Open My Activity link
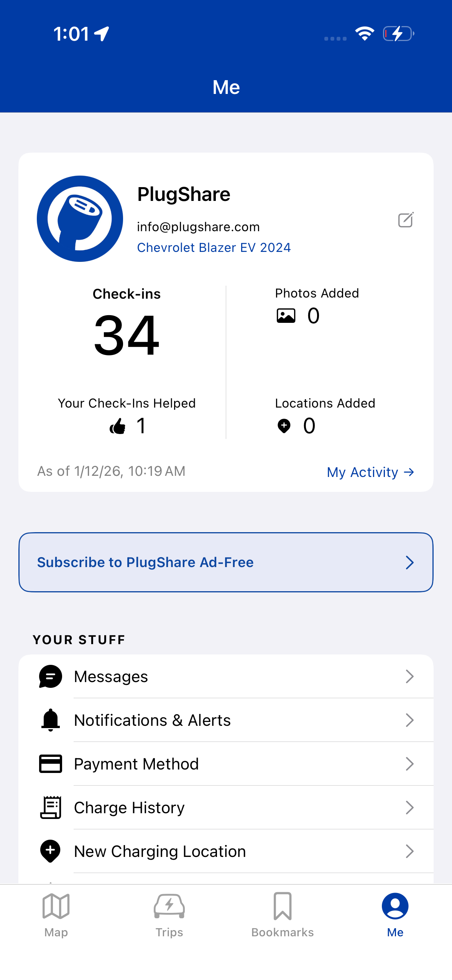452x980 pixels. (x=370, y=472)
